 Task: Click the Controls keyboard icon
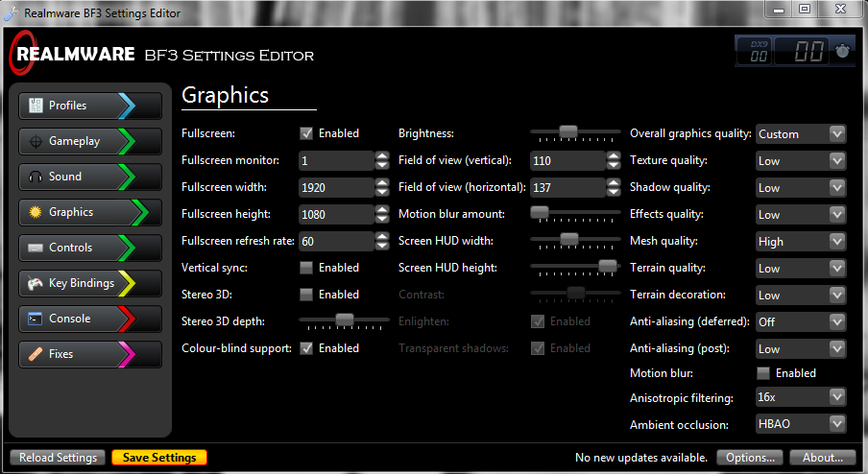(36, 248)
